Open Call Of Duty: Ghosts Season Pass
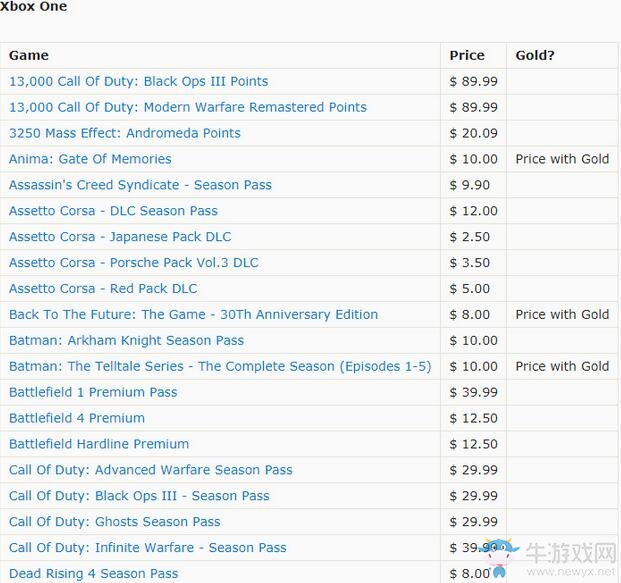The height and width of the screenshot is (583, 621). [x=114, y=522]
